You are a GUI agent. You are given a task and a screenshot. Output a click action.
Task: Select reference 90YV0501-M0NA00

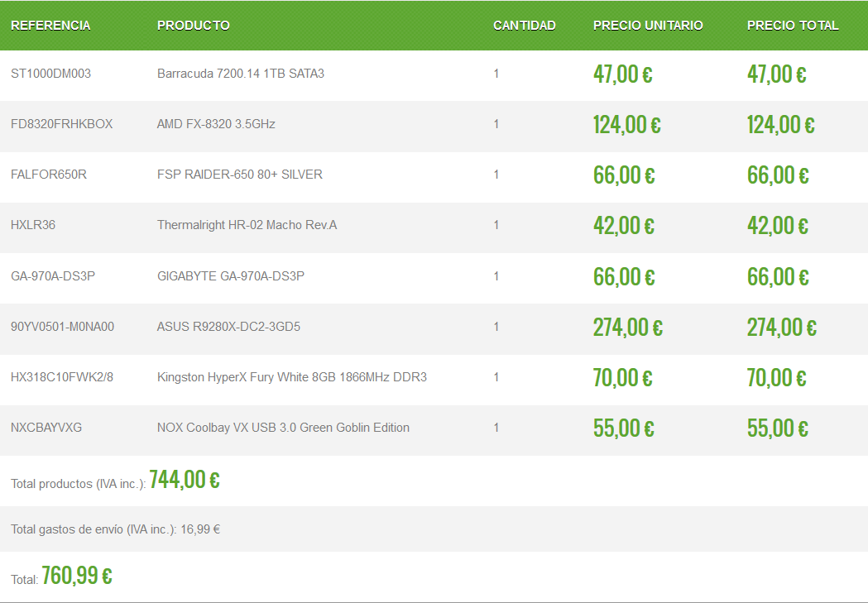[63, 327]
